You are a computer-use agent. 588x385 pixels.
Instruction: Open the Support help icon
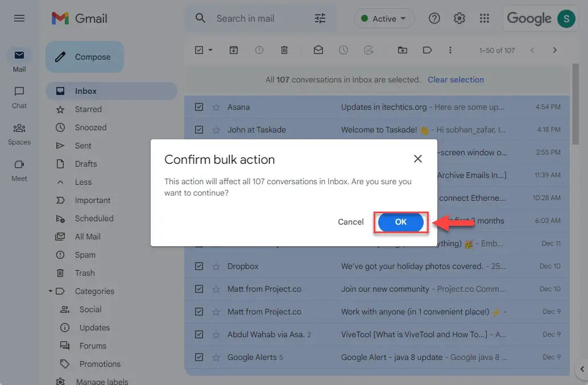pos(434,18)
